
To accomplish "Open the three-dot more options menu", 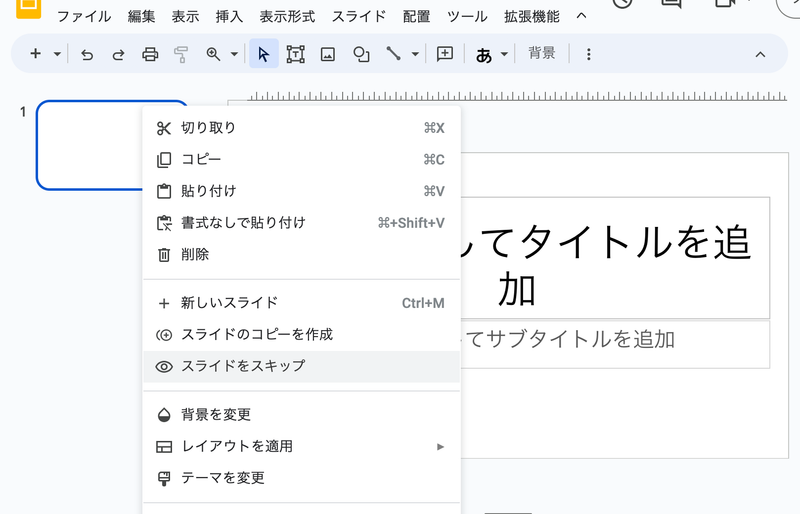I will 589,54.
